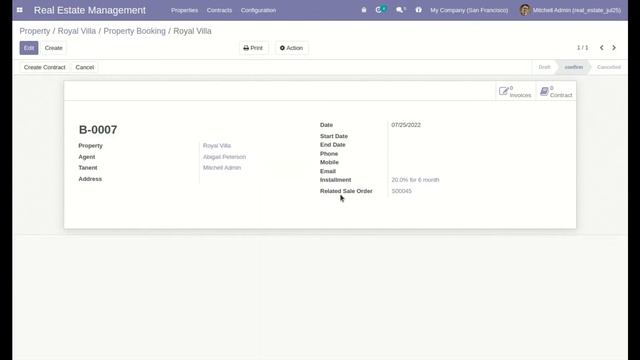Click the Edit button
This screenshot has width=640, height=360.
(x=29, y=48)
